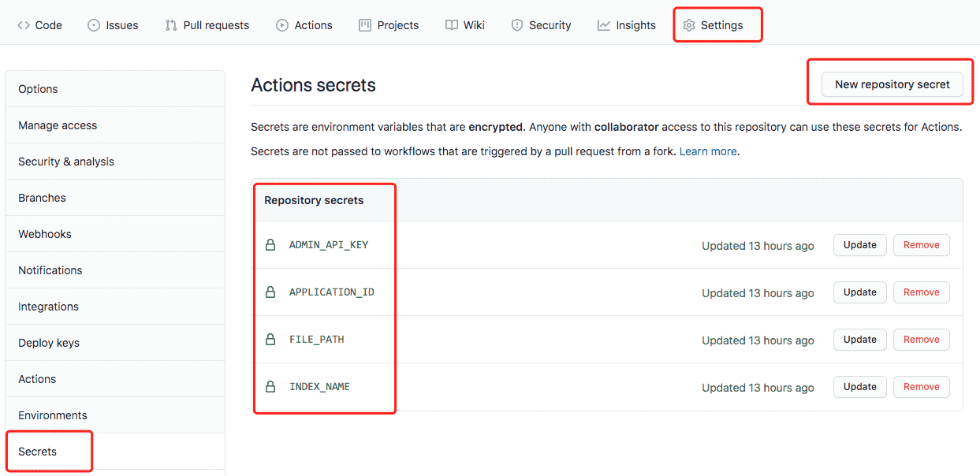Click the lock icon beside ADMIN_API_KEY

coord(270,244)
